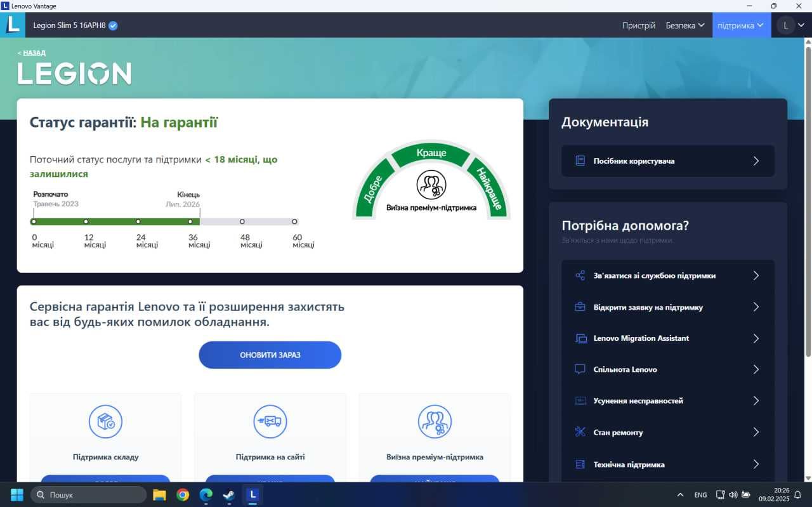
Task: Click the Lenovo Vantage L logo icon
Action: (x=13, y=25)
